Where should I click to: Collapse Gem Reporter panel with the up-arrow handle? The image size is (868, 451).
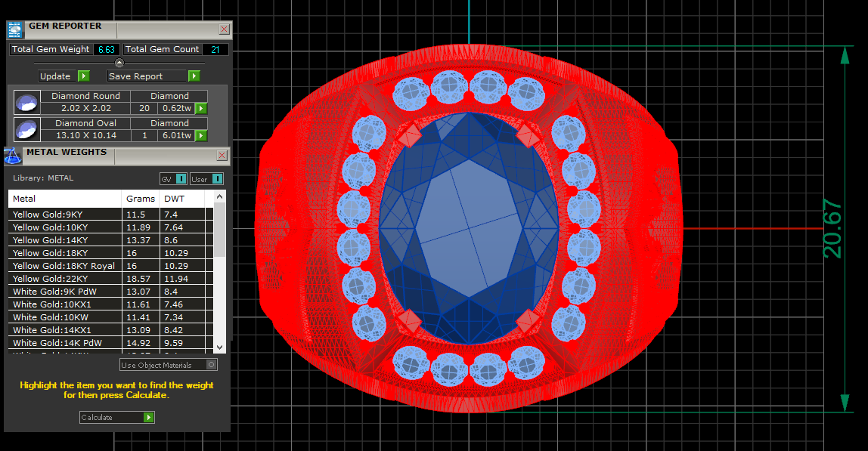(x=119, y=63)
